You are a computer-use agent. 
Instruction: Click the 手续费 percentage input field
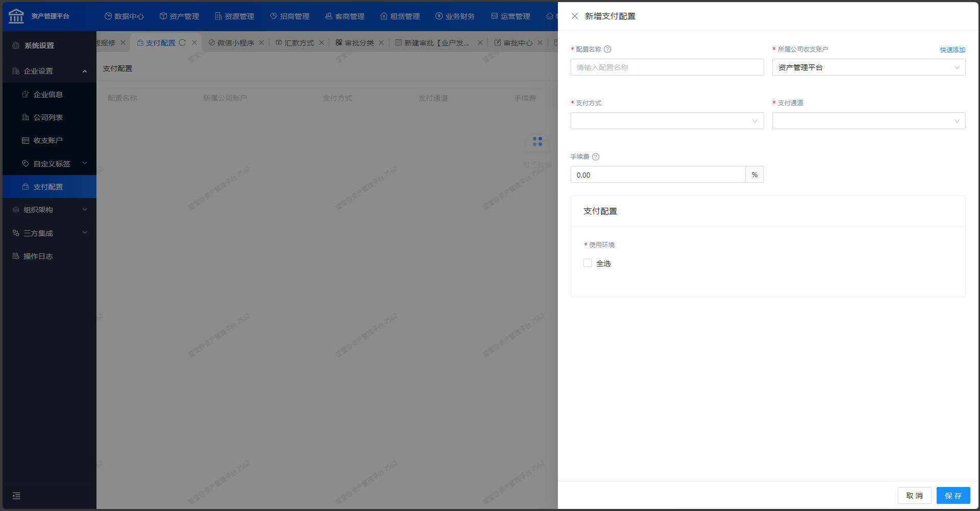[x=657, y=175]
